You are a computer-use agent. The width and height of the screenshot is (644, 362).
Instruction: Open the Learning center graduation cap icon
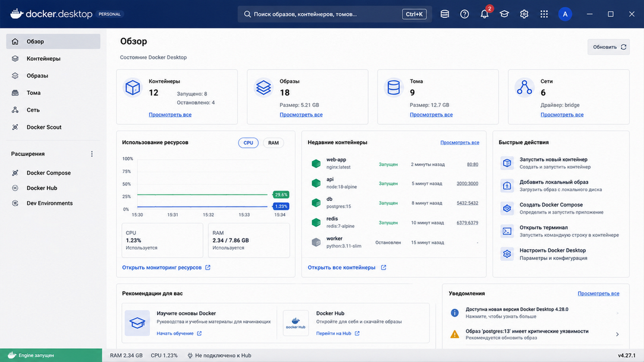pos(504,14)
